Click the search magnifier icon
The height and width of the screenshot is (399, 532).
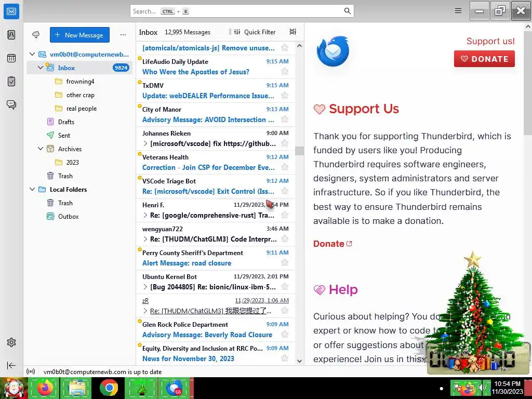coord(347,11)
